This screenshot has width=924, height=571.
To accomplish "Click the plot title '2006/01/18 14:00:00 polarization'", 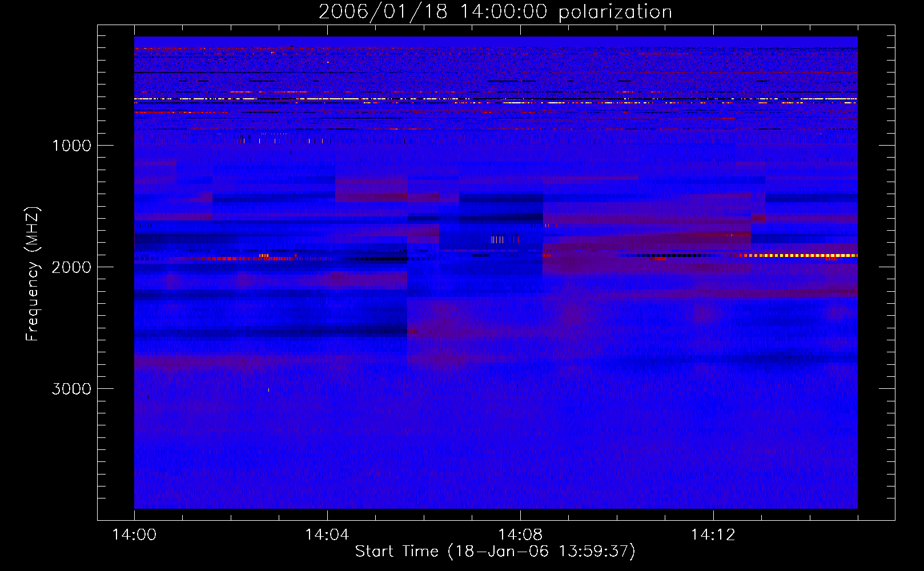I will pos(495,12).
